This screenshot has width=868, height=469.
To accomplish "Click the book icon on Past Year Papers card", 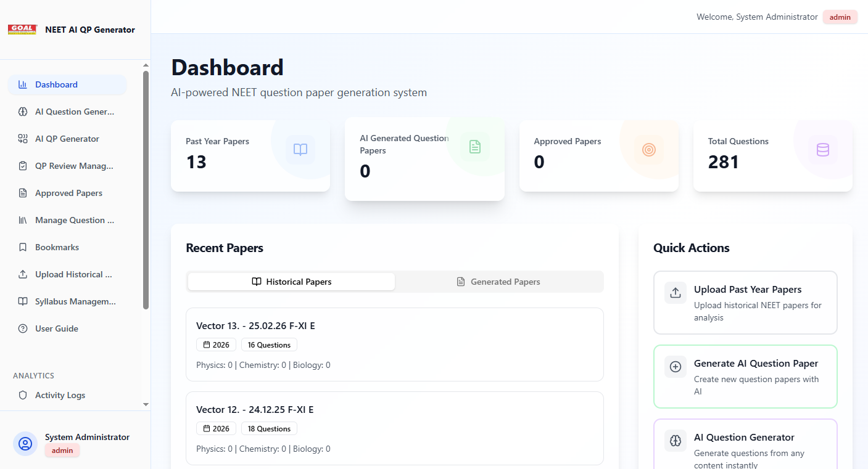I will 300,150.
